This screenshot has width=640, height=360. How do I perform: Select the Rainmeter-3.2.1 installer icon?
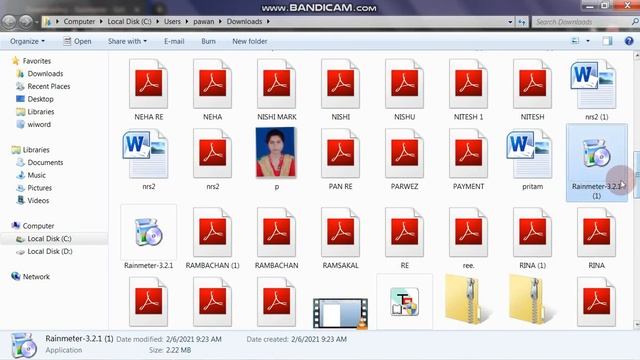(x=149, y=232)
